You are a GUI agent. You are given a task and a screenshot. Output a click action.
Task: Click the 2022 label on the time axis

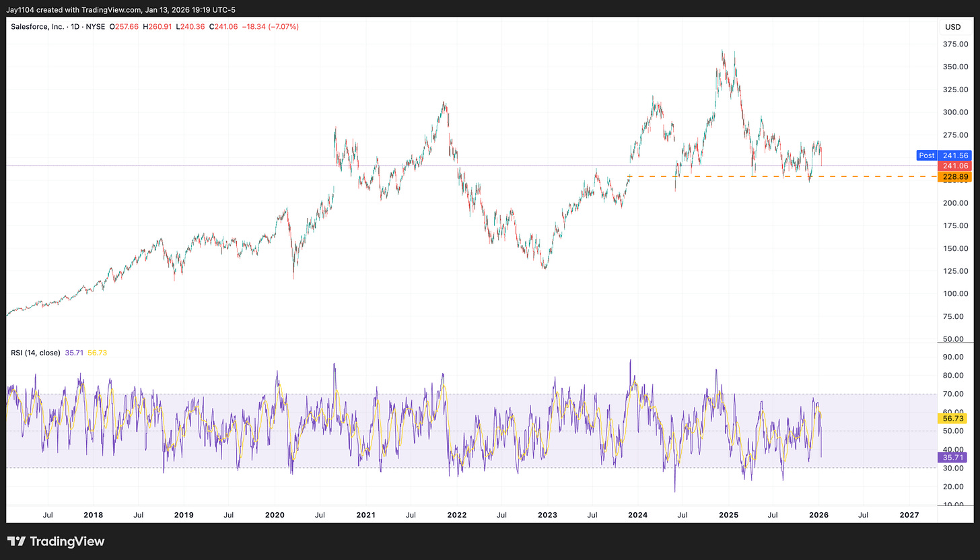pos(456,515)
